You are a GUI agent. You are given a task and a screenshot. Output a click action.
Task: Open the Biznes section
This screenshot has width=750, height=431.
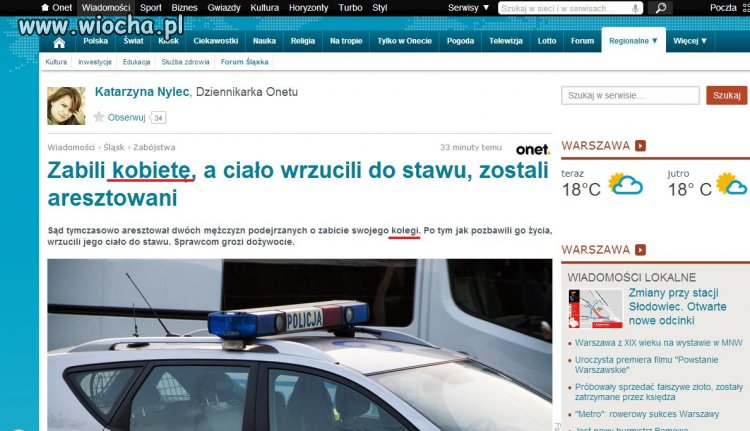[184, 8]
